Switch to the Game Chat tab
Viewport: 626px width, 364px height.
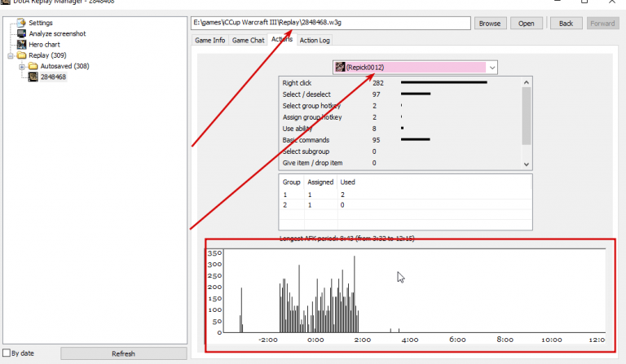[x=248, y=40]
